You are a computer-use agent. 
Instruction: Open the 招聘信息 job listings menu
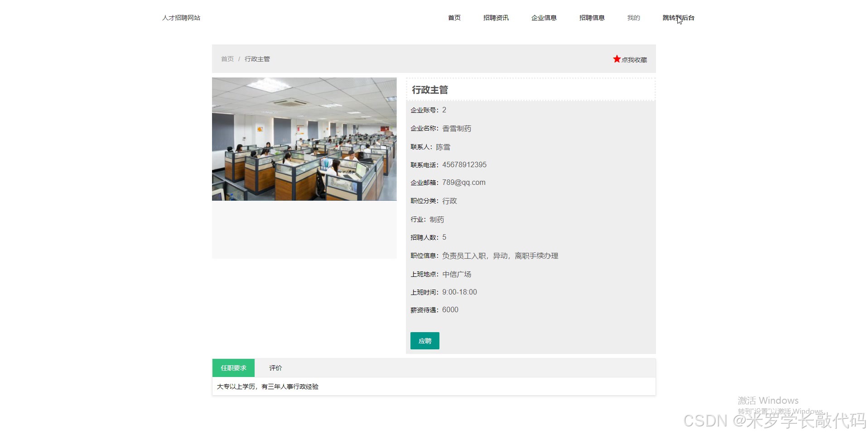(x=591, y=18)
